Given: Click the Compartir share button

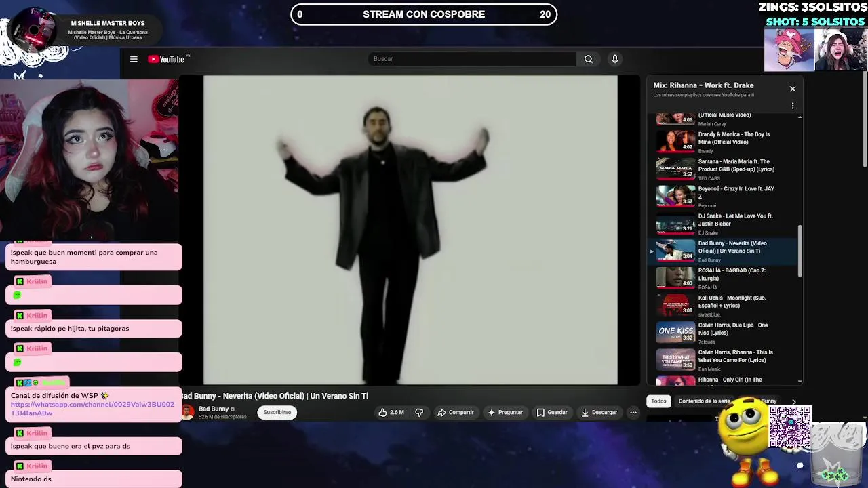Looking at the screenshot, I should [456, 412].
